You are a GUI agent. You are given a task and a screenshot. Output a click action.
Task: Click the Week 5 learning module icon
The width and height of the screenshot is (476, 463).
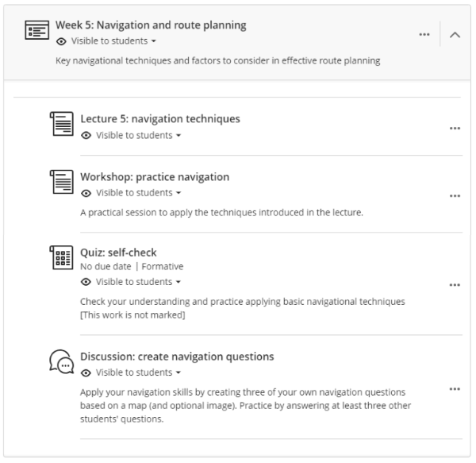tap(34, 32)
